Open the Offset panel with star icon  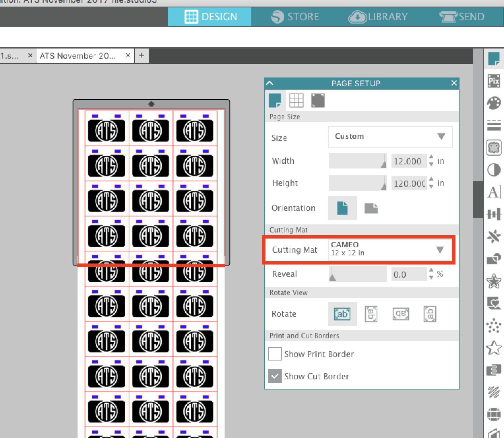click(x=494, y=280)
